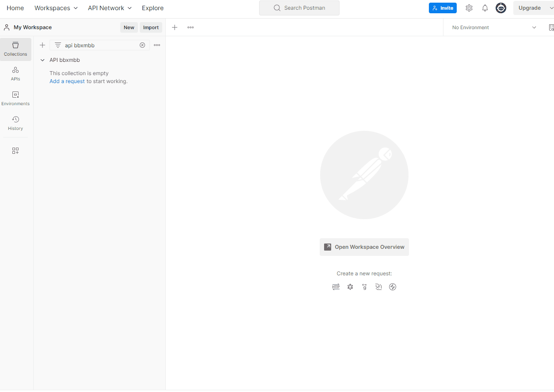This screenshot has width=554, height=392.
Task: Click the Import button
Action: click(x=151, y=27)
